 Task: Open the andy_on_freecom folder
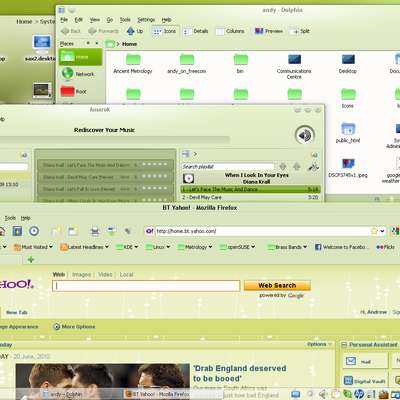tap(187, 64)
